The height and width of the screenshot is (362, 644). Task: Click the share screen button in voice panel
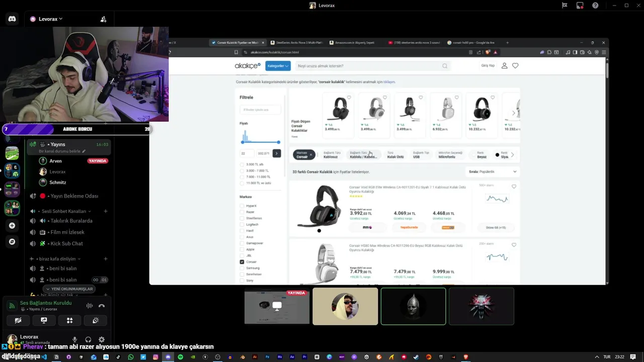click(x=44, y=320)
